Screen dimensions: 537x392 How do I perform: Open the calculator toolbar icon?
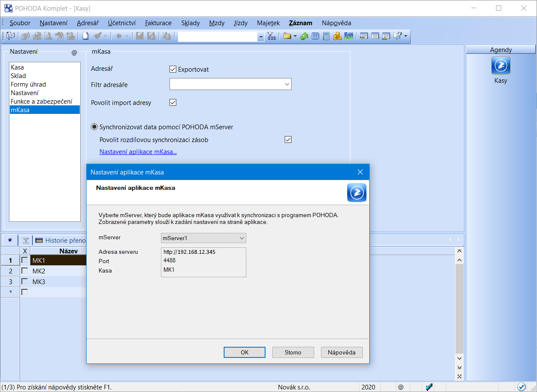pos(327,36)
